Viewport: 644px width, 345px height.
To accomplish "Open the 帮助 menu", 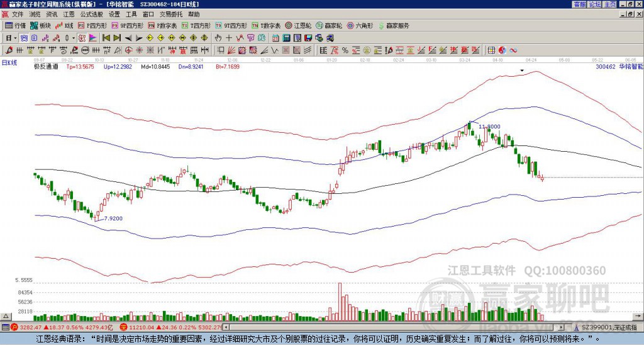I will [194, 14].
